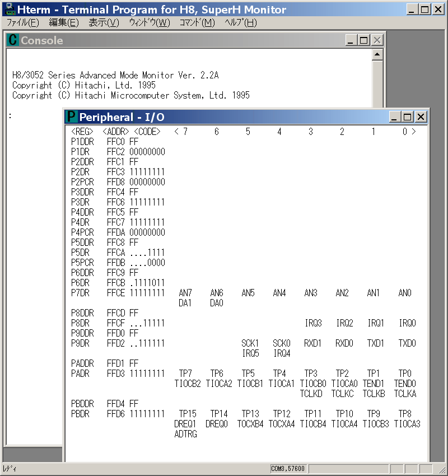Select the P5DDR register row
The image size is (448, 476).
pyautogui.click(x=105, y=242)
